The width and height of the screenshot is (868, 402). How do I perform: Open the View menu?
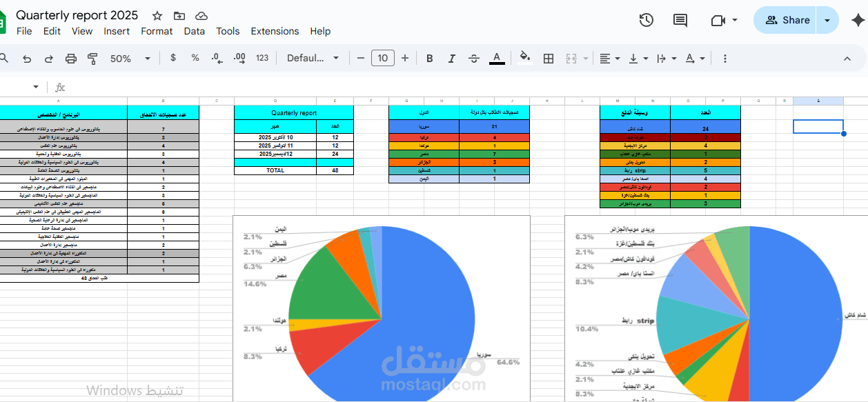(x=82, y=31)
